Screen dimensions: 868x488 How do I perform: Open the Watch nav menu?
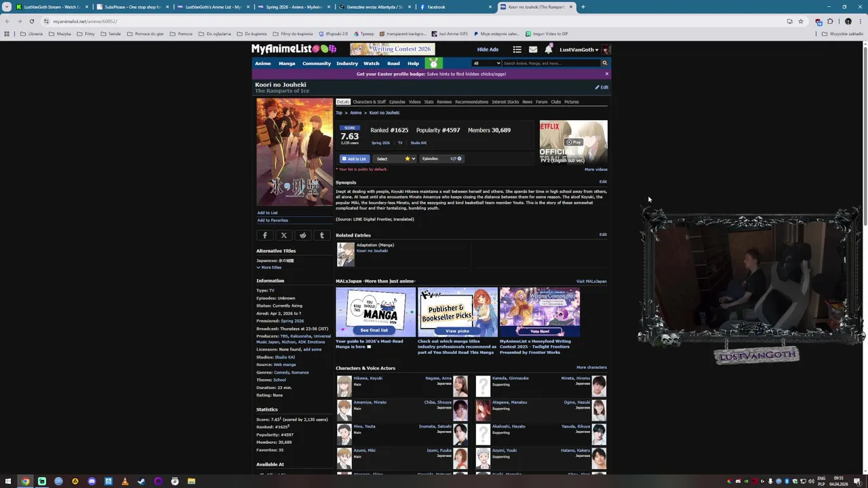(x=371, y=63)
